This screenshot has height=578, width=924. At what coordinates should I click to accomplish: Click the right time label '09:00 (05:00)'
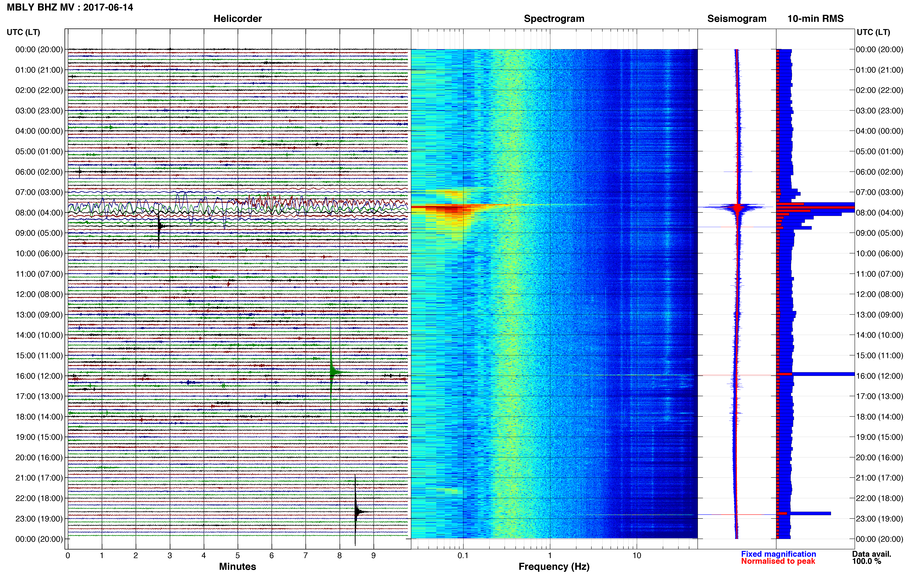point(879,233)
